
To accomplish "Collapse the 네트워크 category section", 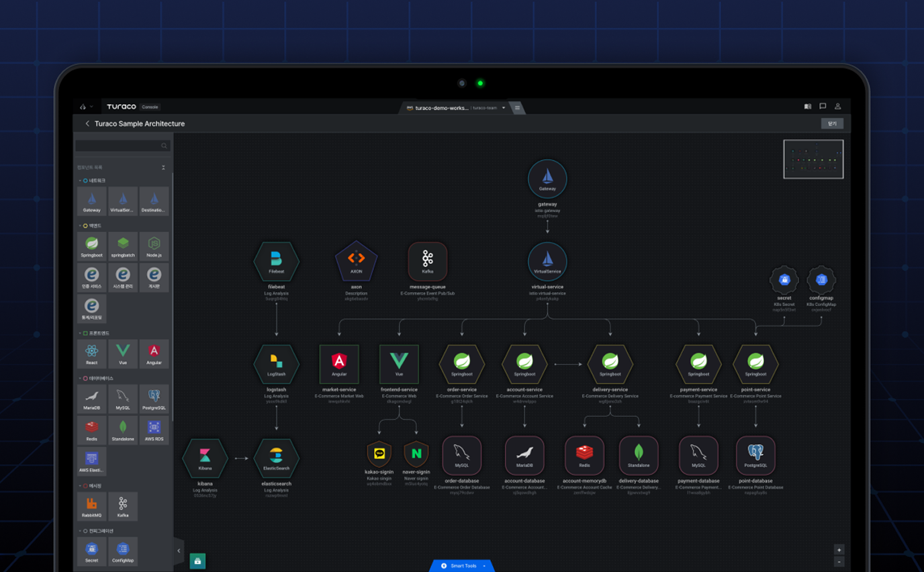I will click(80, 181).
